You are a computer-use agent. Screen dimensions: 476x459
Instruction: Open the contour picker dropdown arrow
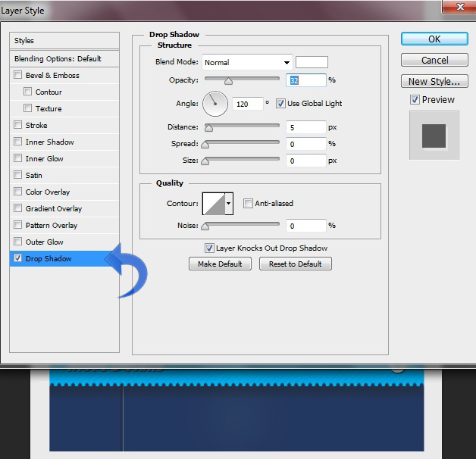[x=229, y=204]
